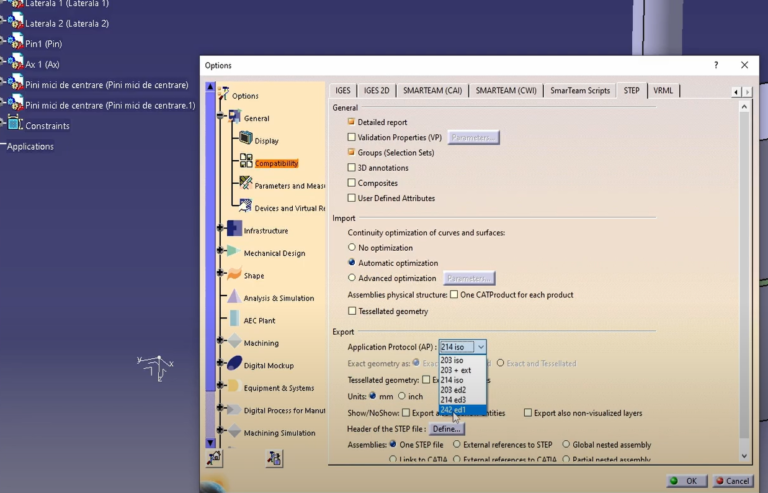Click the Constraints node in tree

(41, 125)
